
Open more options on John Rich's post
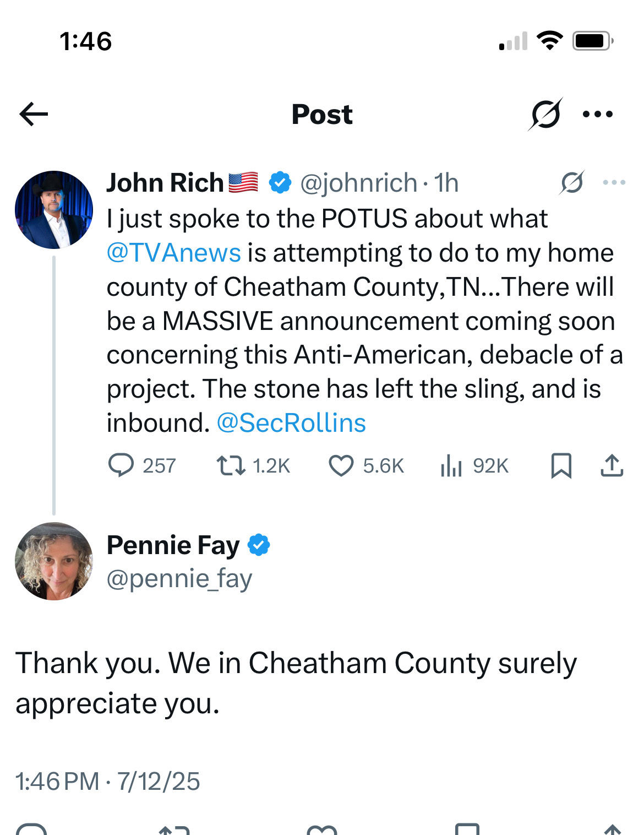coord(614,182)
